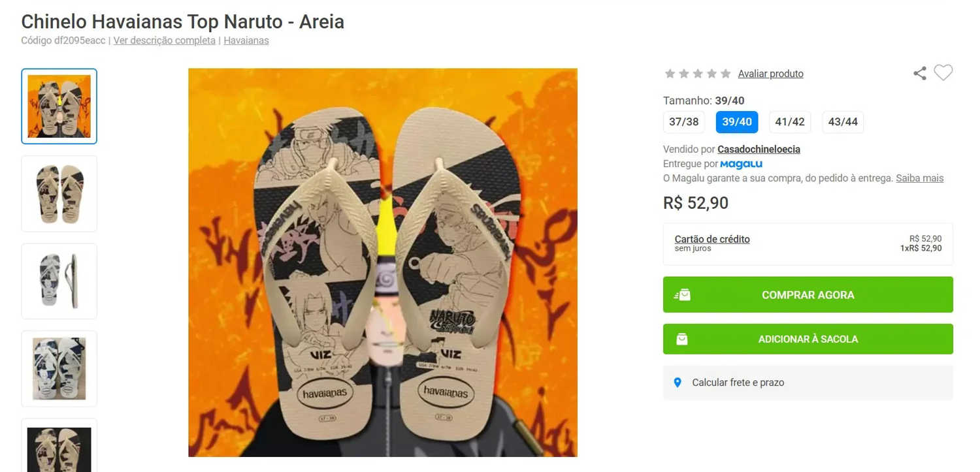Click the cart icon inside Comprar Agora button

681,294
